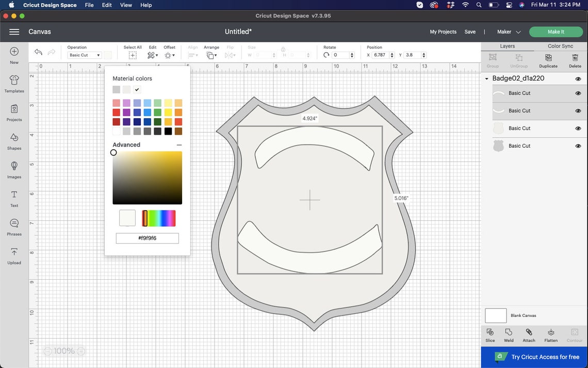Collapse the Advanced color section
The height and width of the screenshot is (368, 588).
(179, 145)
